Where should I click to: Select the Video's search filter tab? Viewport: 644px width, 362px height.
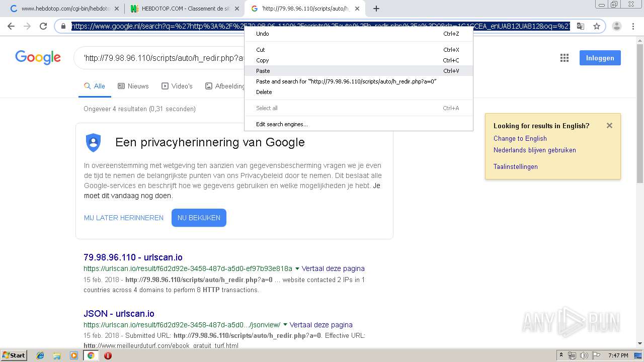pos(177,86)
